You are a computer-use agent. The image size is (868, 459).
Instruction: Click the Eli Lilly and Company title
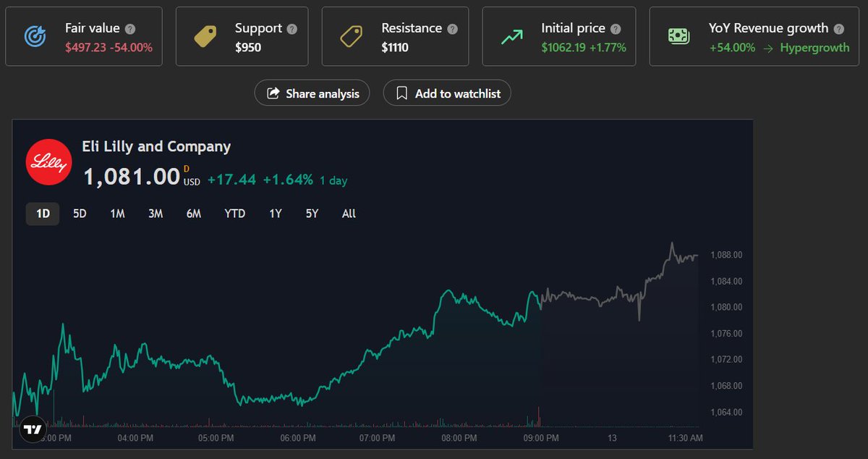(157, 146)
